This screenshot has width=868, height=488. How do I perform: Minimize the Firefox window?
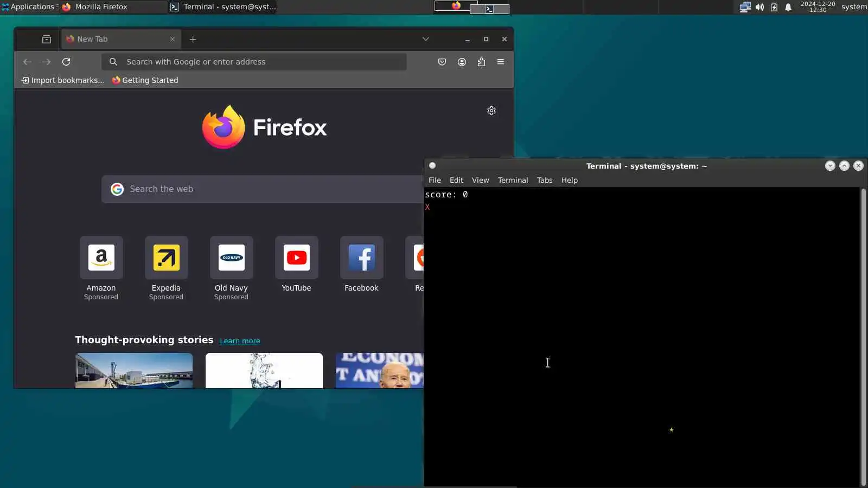click(x=467, y=39)
